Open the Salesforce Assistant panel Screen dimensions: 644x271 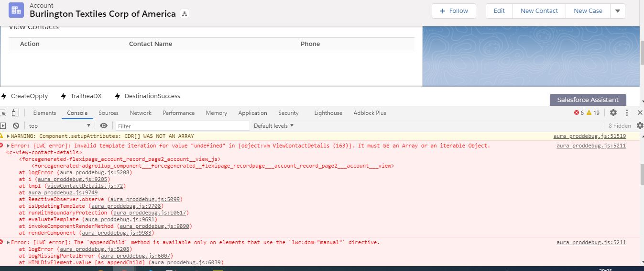[588, 100]
